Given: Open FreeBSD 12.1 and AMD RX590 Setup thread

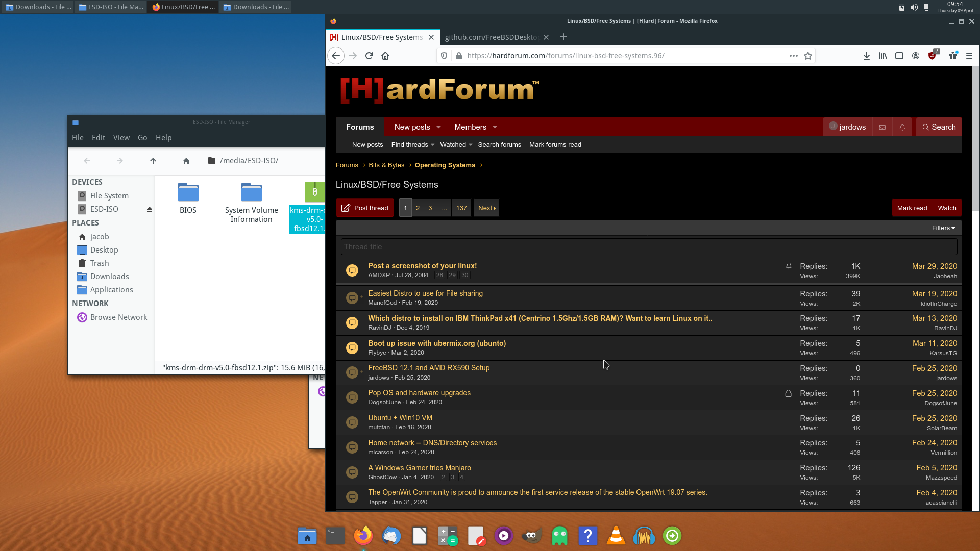Looking at the screenshot, I should coord(429,368).
